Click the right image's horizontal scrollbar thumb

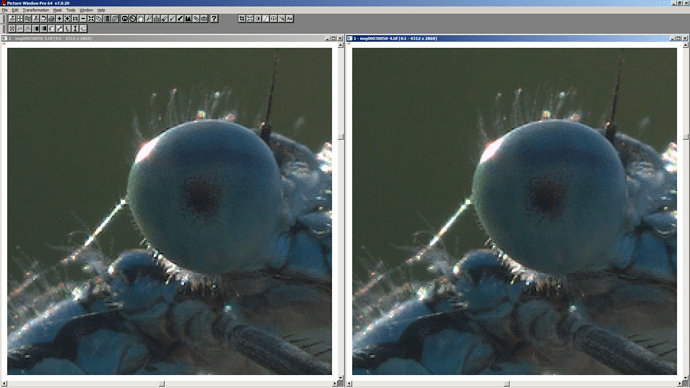(507, 384)
